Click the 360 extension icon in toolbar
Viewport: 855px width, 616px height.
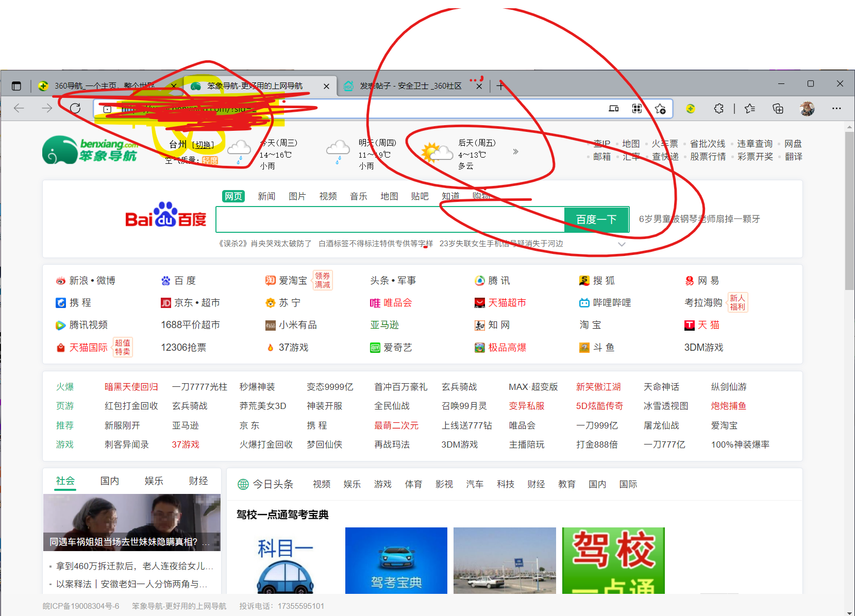(691, 109)
